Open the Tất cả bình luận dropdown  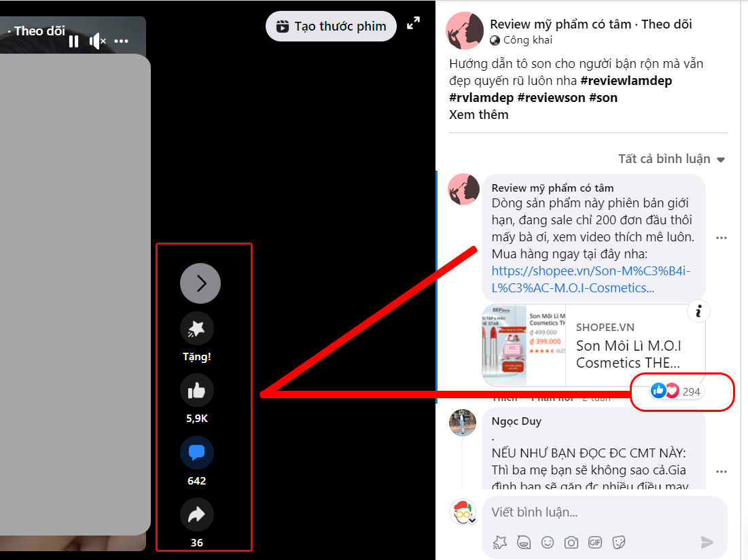click(x=672, y=159)
